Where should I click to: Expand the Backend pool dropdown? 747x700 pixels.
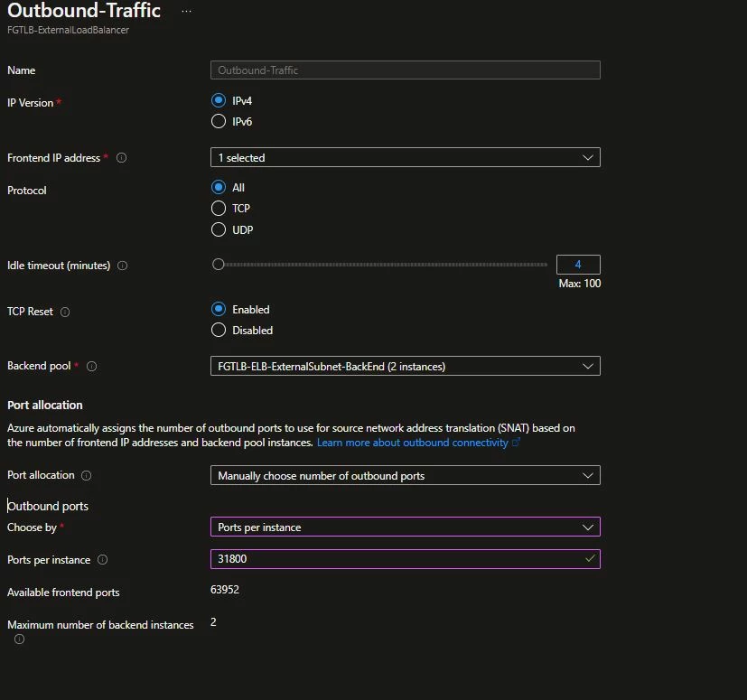click(x=406, y=366)
